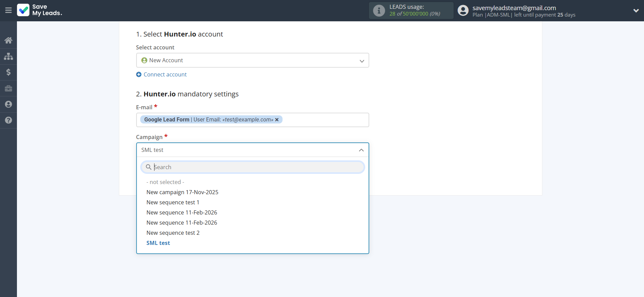Select 'New campaign 17-Nov-2025' option
Image resolution: width=644 pixels, height=297 pixels.
tap(182, 192)
